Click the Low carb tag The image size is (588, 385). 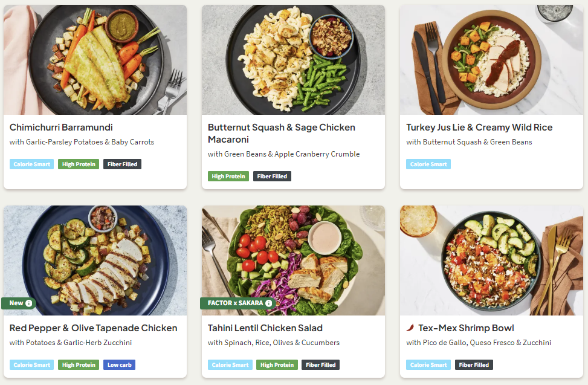coord(119,365)
